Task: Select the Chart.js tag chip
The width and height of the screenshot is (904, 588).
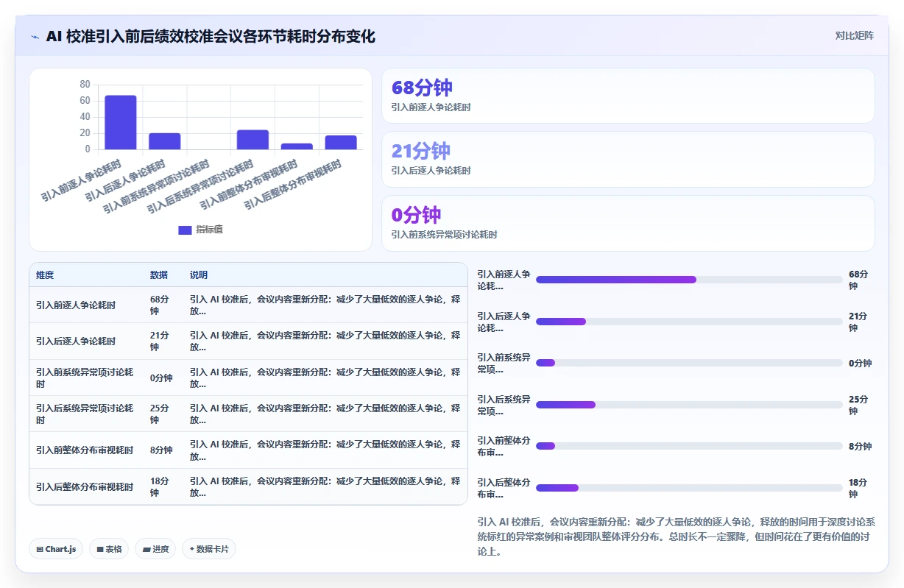Action: (x=56, y=549)
